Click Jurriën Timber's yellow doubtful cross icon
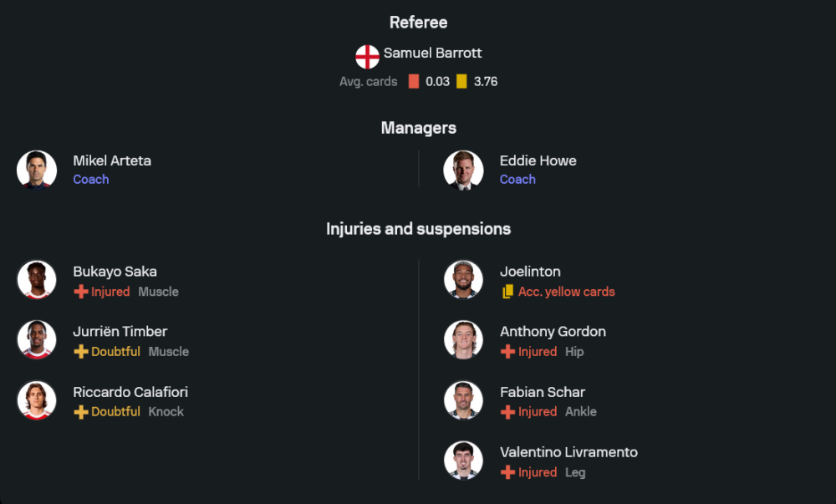 coord(81,352)
